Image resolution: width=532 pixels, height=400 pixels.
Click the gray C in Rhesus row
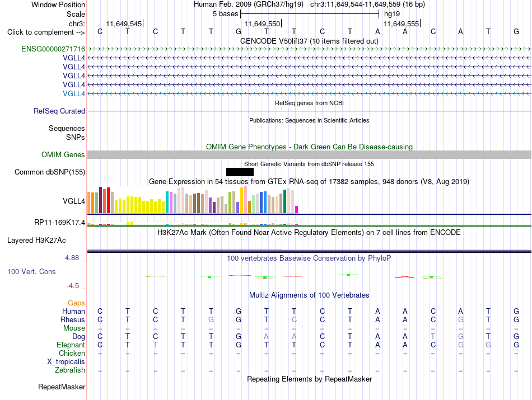coord(294,319)
